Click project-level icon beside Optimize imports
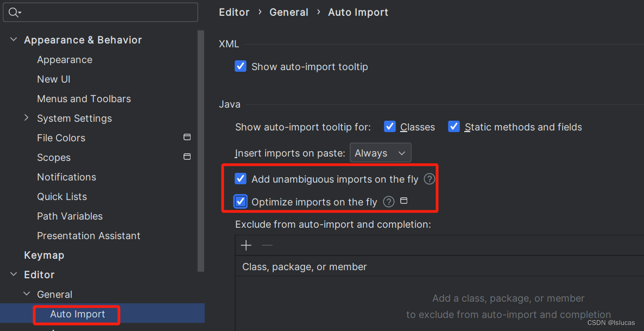644x331 pixels. tap(404, 201)
